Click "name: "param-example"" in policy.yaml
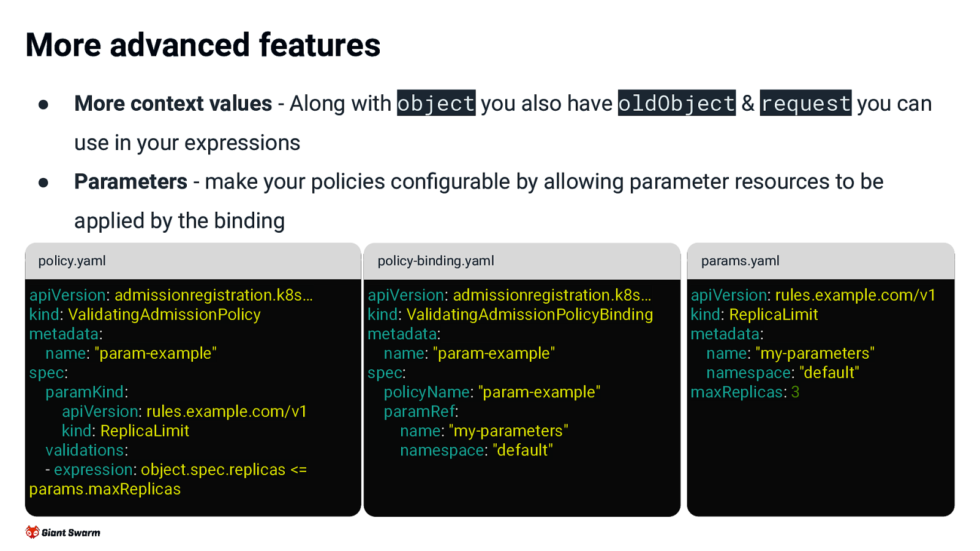The image size is (980, 551). pos(131,353)
